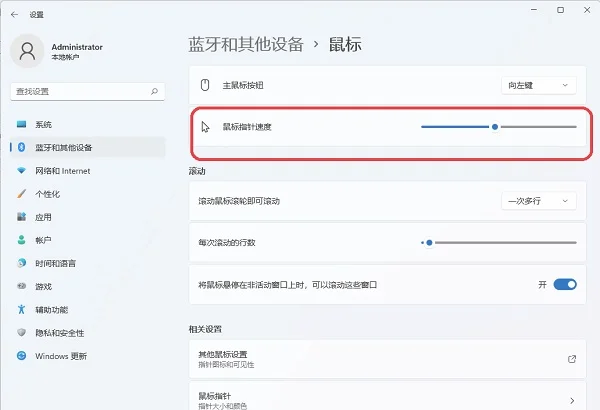Maximize the Settings window
Viewport: 600px width, 410px height.
[560, 10]
